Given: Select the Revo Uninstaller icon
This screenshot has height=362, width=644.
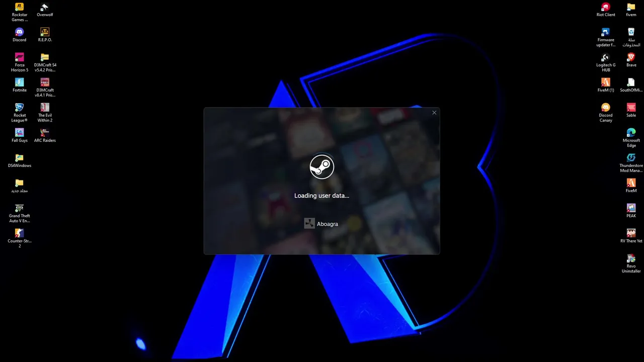Looking at the screenshot, I should pos(631,258).
